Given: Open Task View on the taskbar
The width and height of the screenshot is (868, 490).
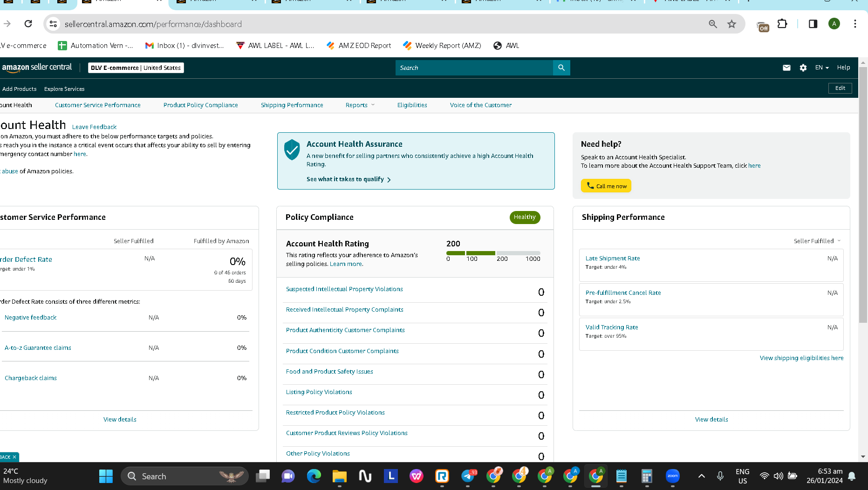Looking at the screenshot, I should click(x=263, y=476).
